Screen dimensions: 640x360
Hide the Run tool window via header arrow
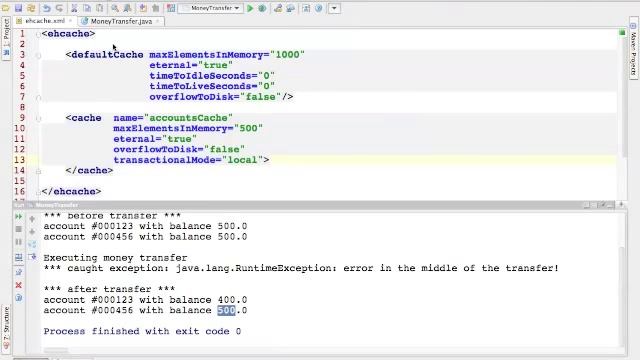[x=622, y=205]
